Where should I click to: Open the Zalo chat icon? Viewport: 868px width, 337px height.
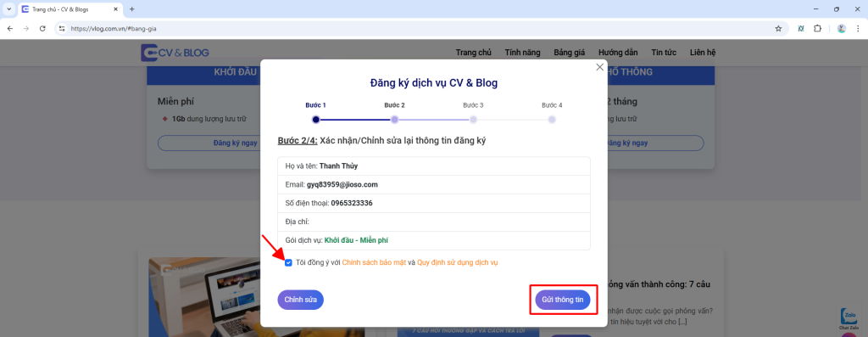(849, 317)
